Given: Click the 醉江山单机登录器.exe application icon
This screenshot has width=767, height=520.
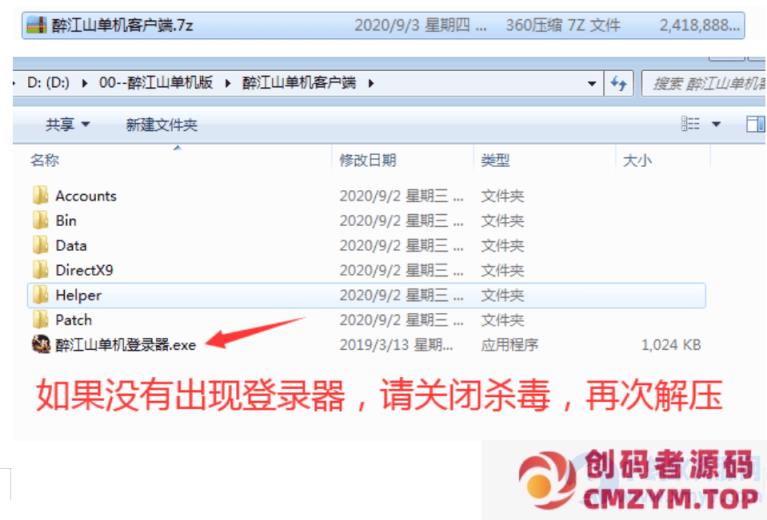Looking at the screenshot, I should tap(41, 344).
